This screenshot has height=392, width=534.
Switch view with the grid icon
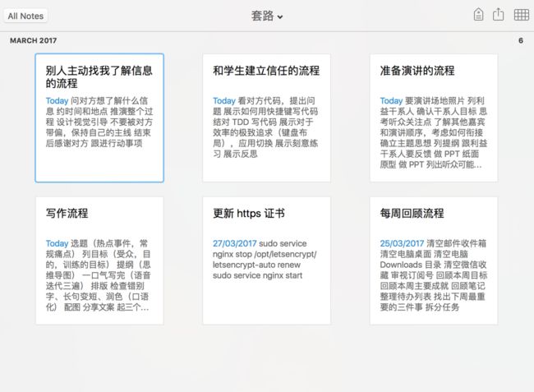tap(521, 15)
